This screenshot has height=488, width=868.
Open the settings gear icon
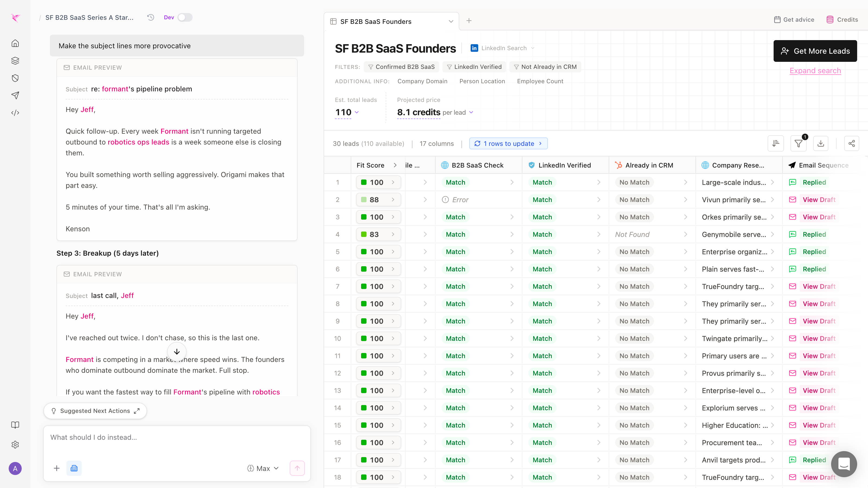[15, 445]
